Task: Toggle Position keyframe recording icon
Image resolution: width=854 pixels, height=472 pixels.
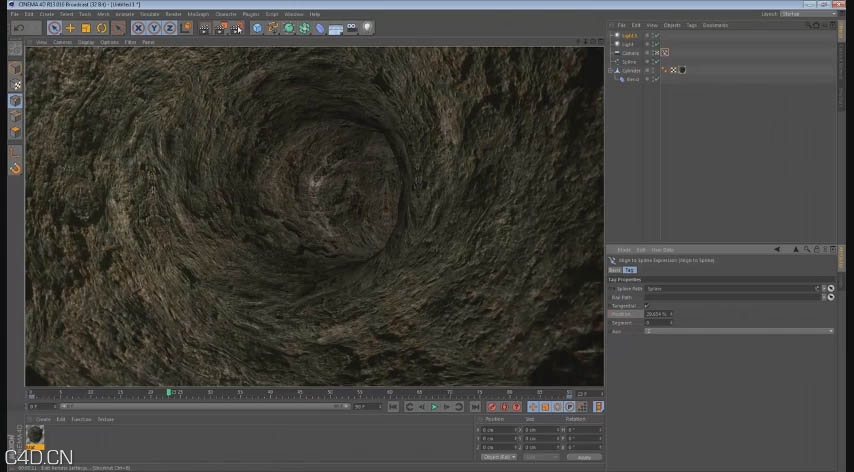Action: (x=533, y=407)
